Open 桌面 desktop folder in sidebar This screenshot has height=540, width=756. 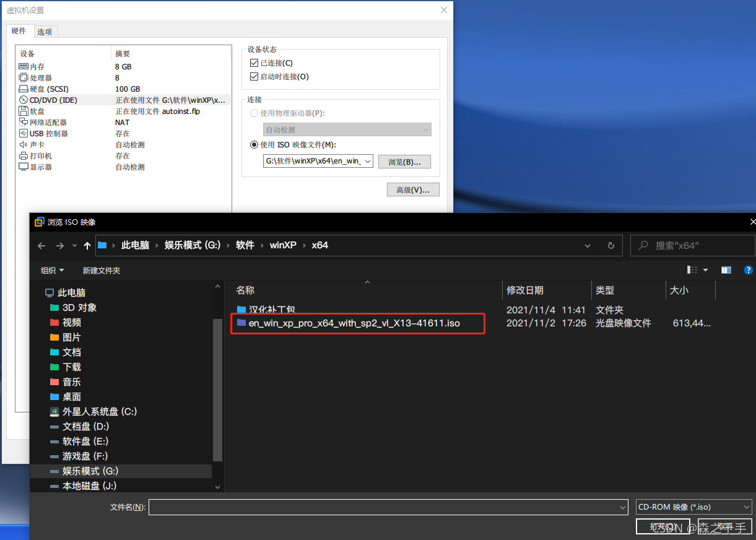tap(65, 397)
